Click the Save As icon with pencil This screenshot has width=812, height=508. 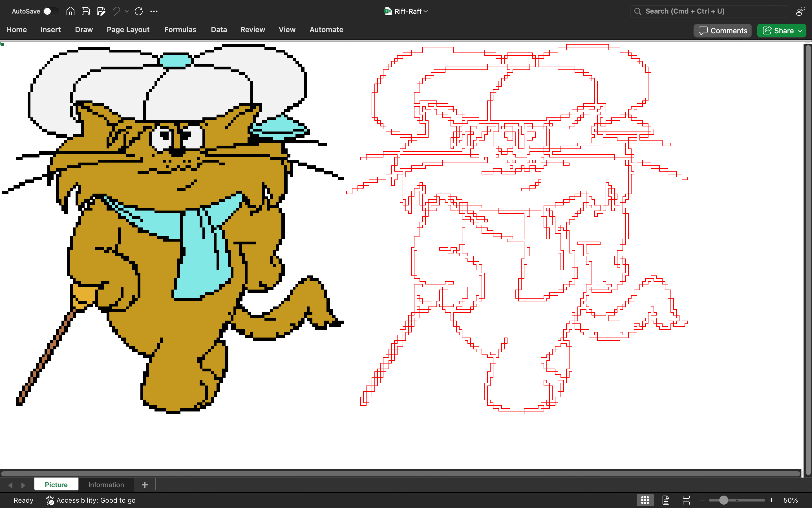tap(101, 11)
